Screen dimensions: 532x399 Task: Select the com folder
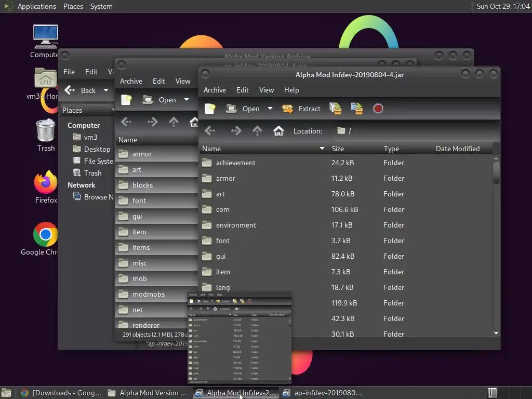345,210
